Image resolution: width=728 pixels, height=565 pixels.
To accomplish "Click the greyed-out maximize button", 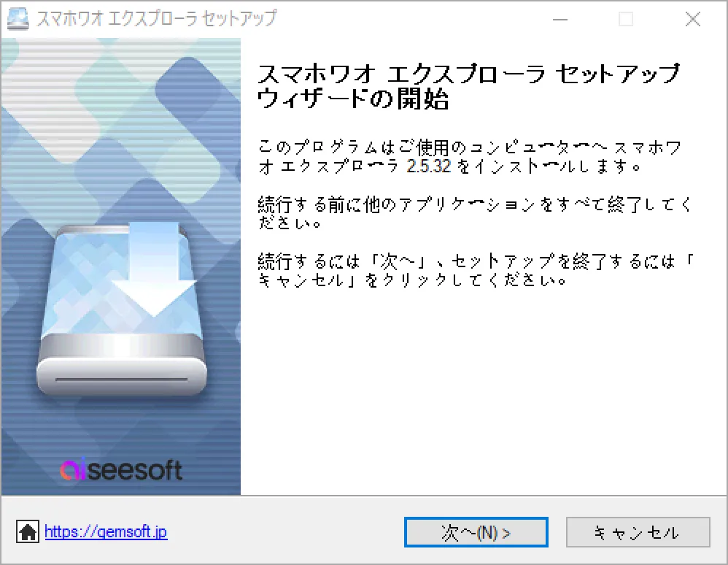I will [626, 19].
